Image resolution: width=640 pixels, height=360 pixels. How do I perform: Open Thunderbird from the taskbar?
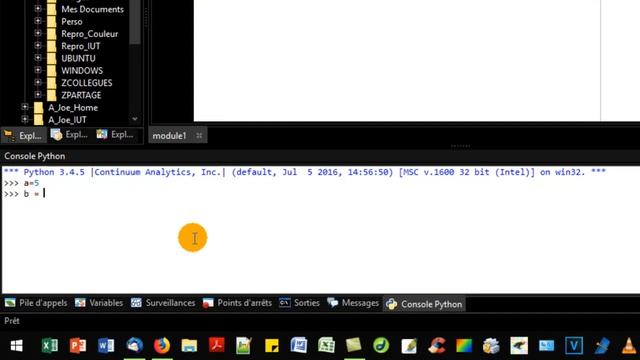coord(134,346)
